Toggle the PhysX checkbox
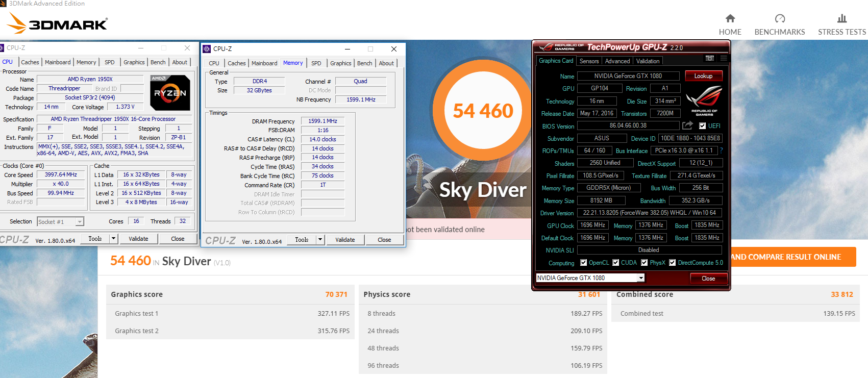This screenshot has width=868, height=378. (644, 263)
